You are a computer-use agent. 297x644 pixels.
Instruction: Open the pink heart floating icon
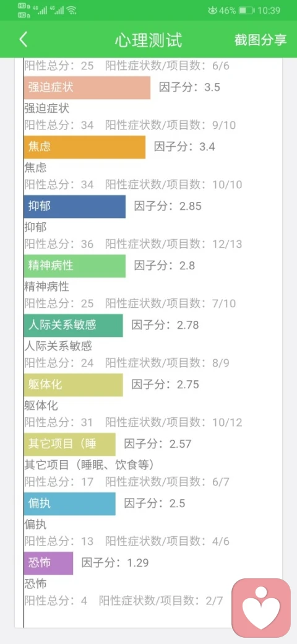pos(261,608)
